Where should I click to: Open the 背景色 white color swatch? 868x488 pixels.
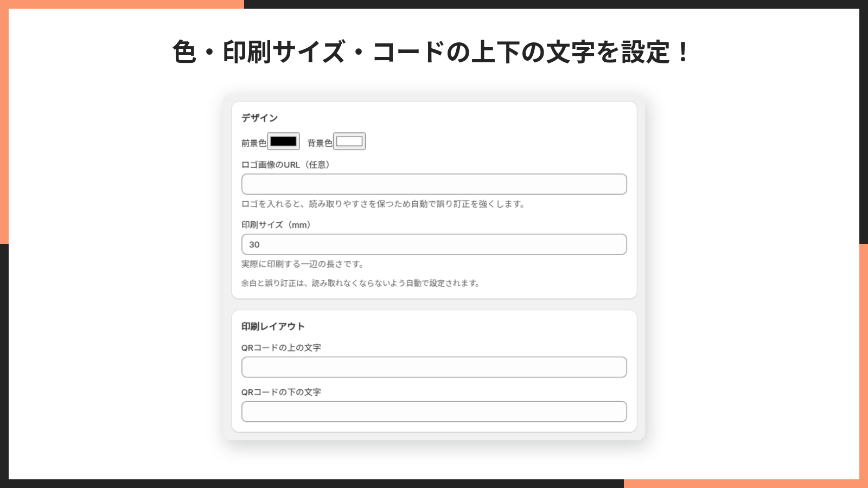[x=349, y=142]
